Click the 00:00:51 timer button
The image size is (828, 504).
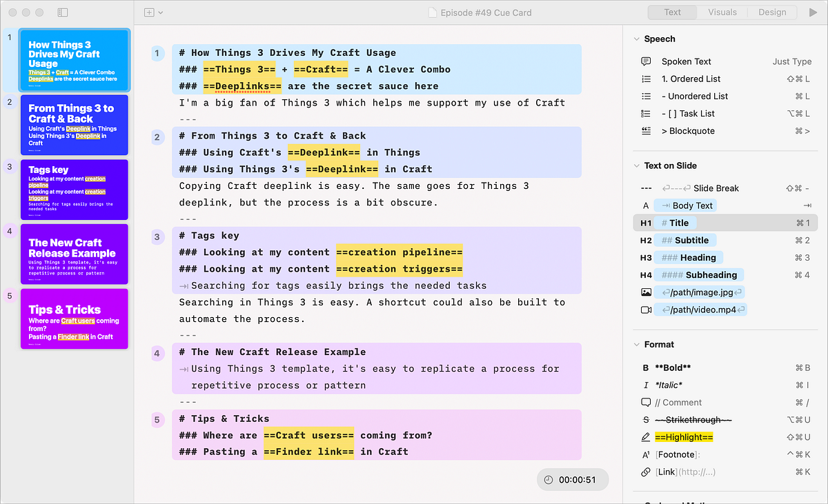point(573,479)
